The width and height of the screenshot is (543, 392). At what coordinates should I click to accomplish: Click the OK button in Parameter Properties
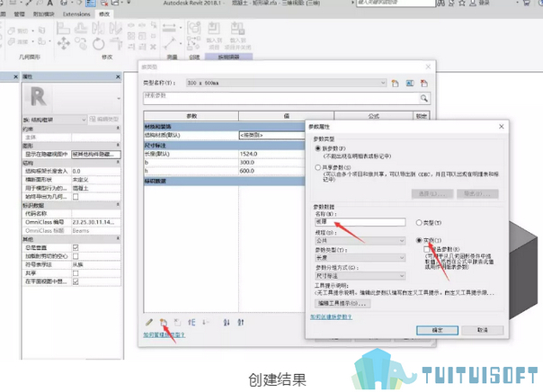click(x=437, y=330)
